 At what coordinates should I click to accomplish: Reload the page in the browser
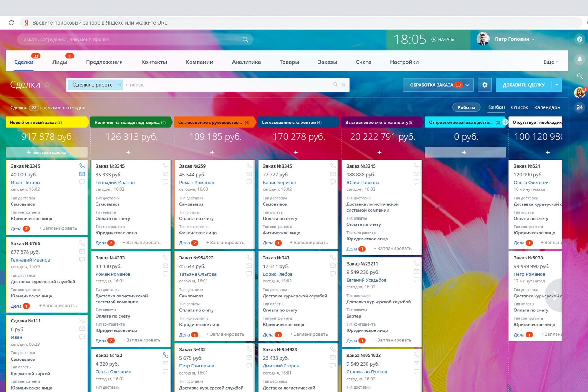(12, 23)
